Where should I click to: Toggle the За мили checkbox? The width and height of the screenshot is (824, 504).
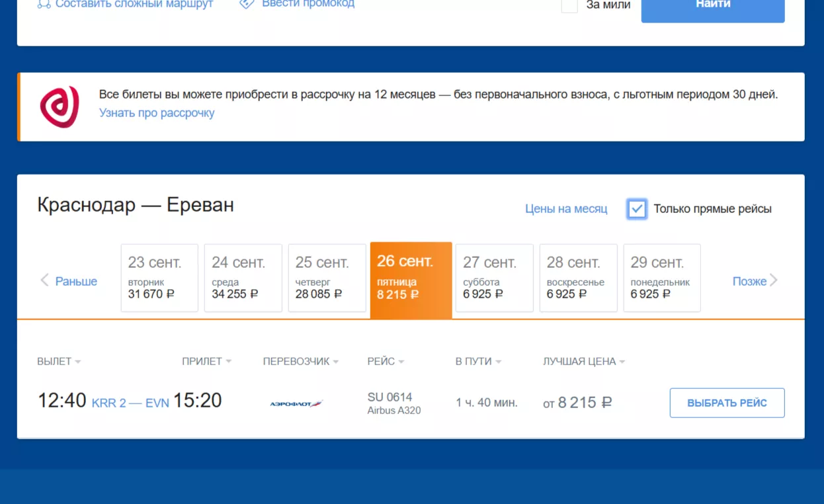(x=569, y=5)
